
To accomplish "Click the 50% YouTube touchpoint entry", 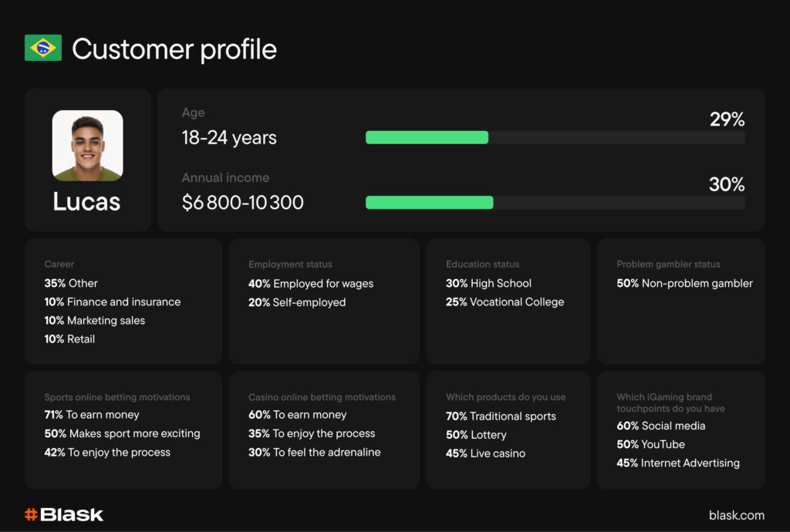I will [650, 444].
